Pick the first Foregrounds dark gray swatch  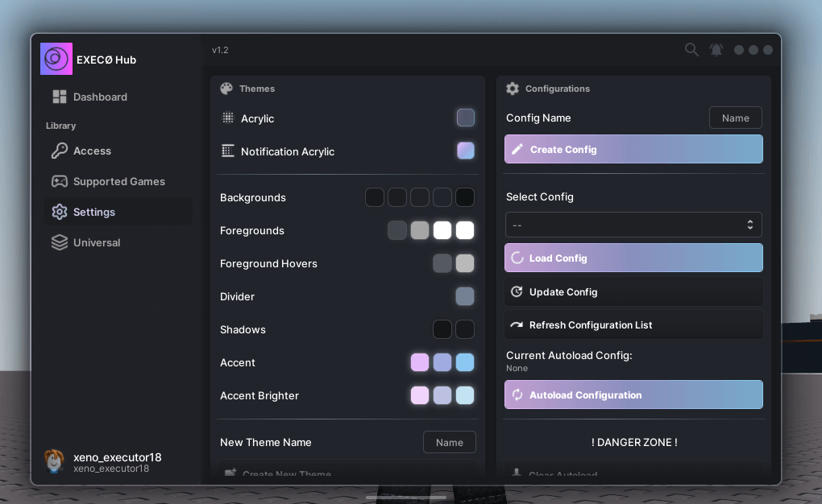pyautogui.click(x=396, y=230)
